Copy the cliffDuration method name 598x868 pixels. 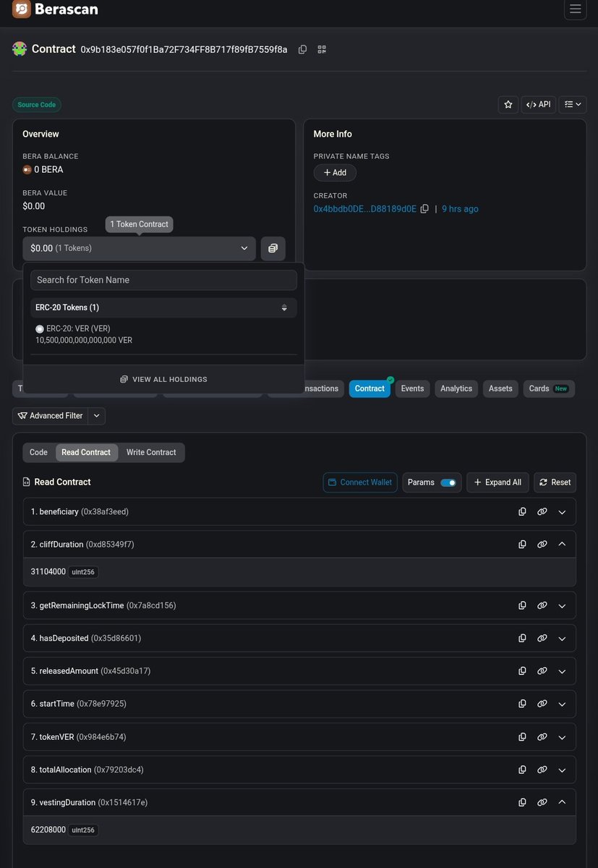(522, 544)
